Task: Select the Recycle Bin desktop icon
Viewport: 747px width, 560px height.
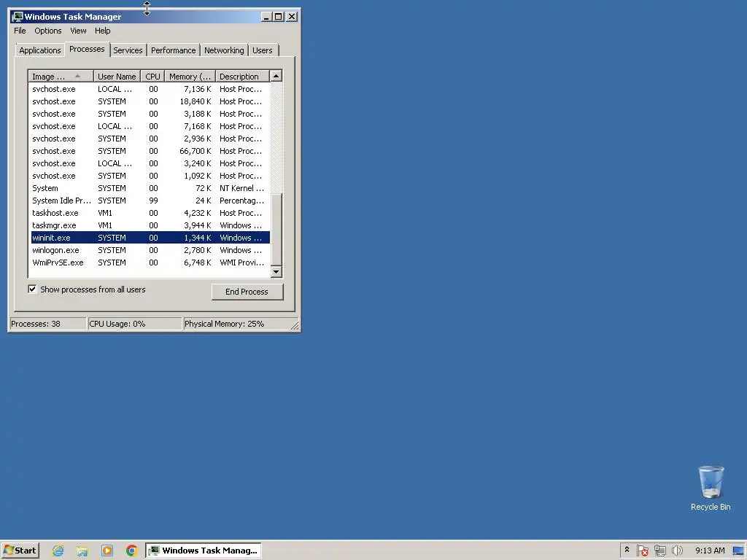Action: 711,489
